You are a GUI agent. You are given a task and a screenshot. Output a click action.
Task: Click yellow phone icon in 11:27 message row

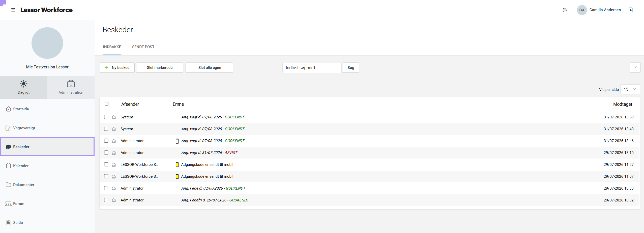177,165
